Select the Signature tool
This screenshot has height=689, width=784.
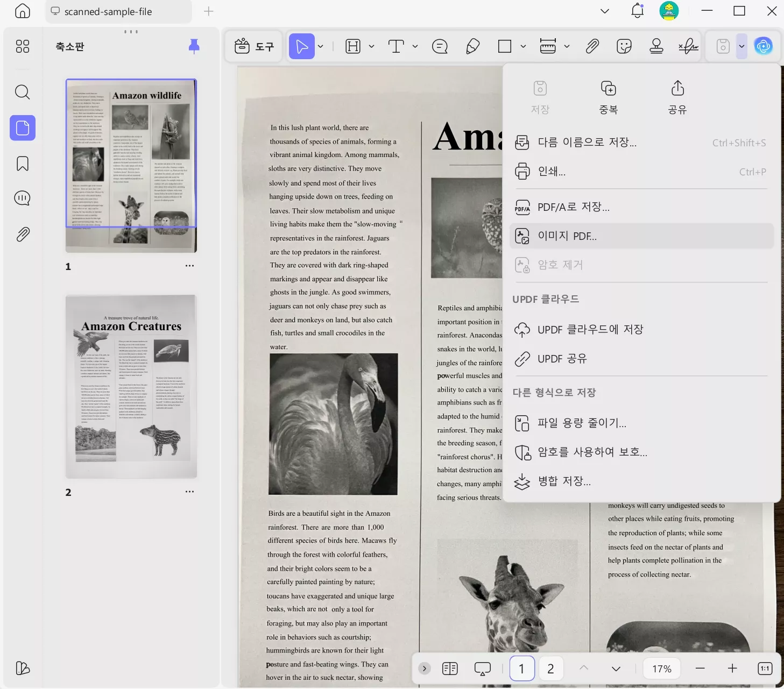[688, 46]
